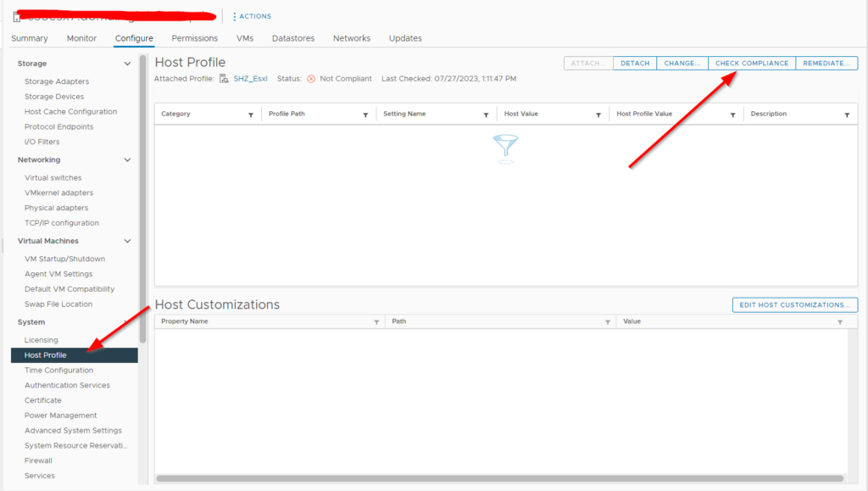Select VMkernel adapters
The height and width of the screenshot is (491, 868).
[x=58, y=192]
